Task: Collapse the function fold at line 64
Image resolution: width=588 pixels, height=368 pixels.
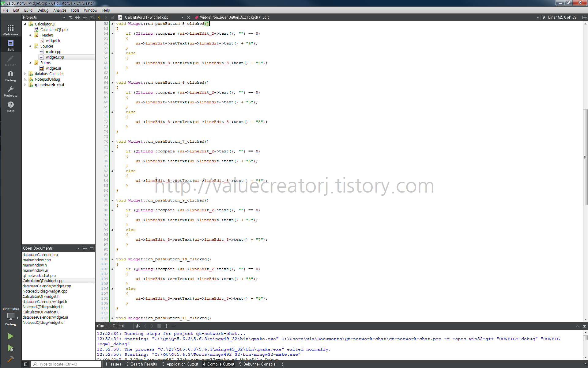Action: click(112, 82)
